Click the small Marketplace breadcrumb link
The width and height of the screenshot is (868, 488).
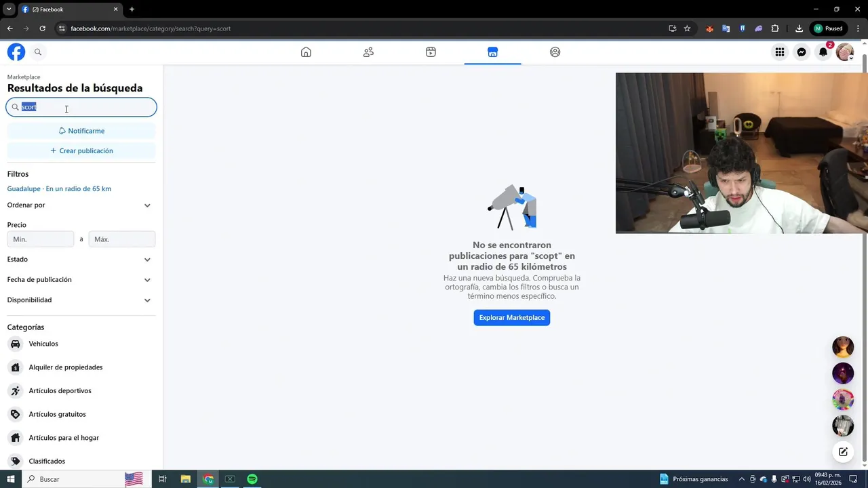[24, 77]
